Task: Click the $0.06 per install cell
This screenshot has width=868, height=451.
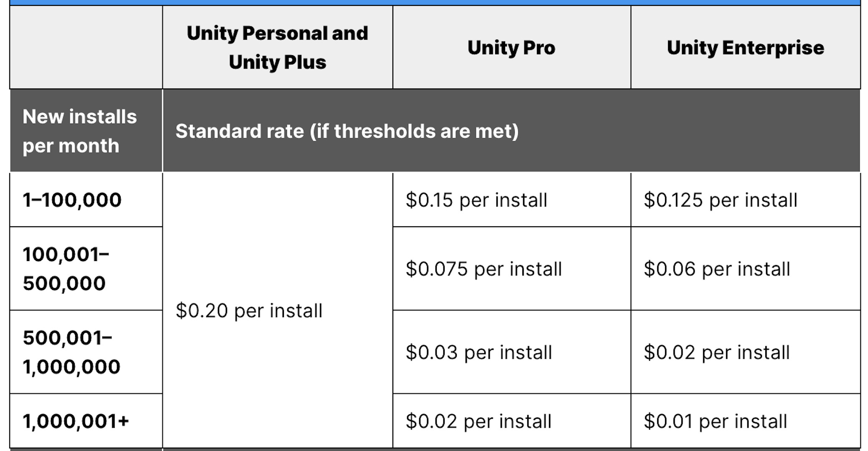Action: (x=746, y=269)
